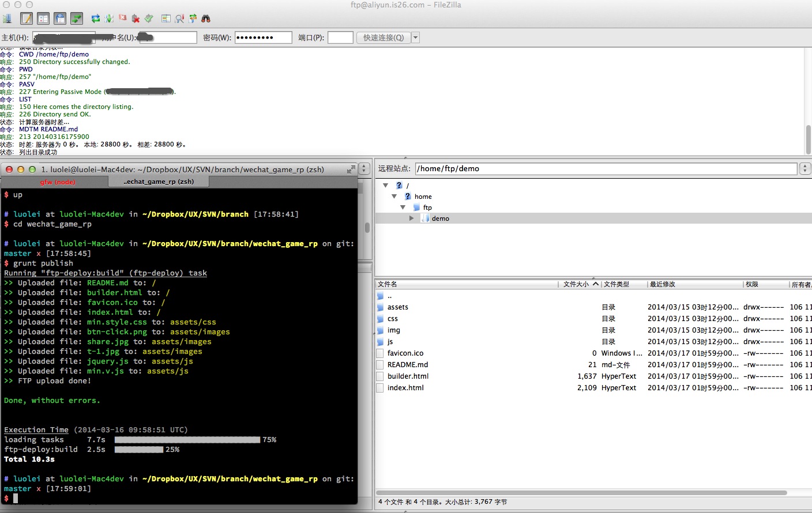Click the 端口(P) port input field
This screenshot has height=513, width=812.
point(340,37)
